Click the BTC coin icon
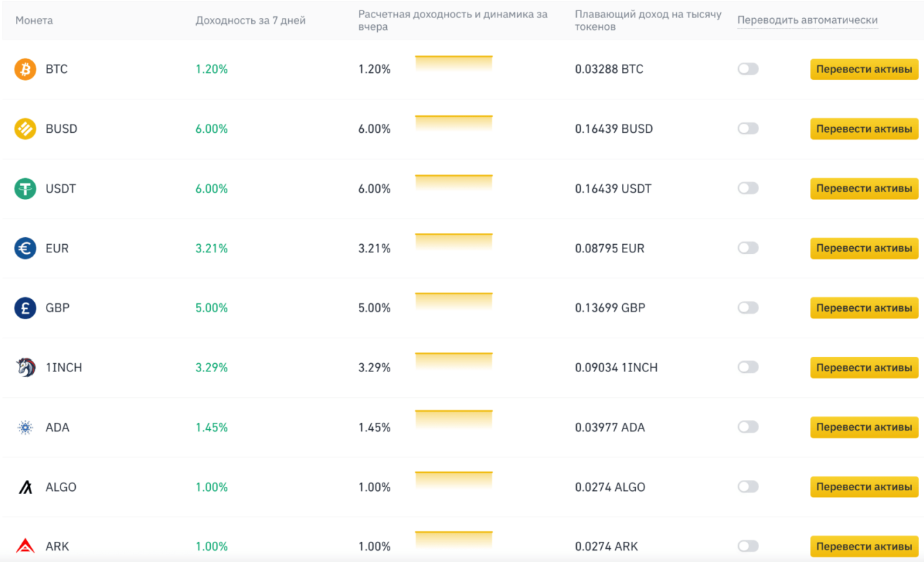 pos(25,69)
